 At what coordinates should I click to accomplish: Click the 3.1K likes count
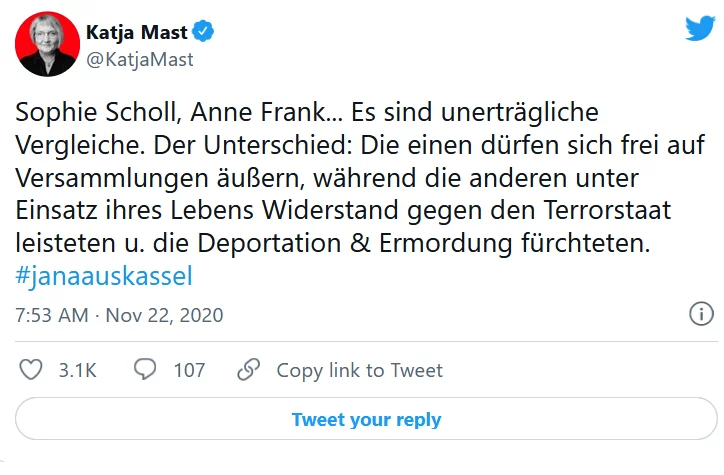click(77, 370)
